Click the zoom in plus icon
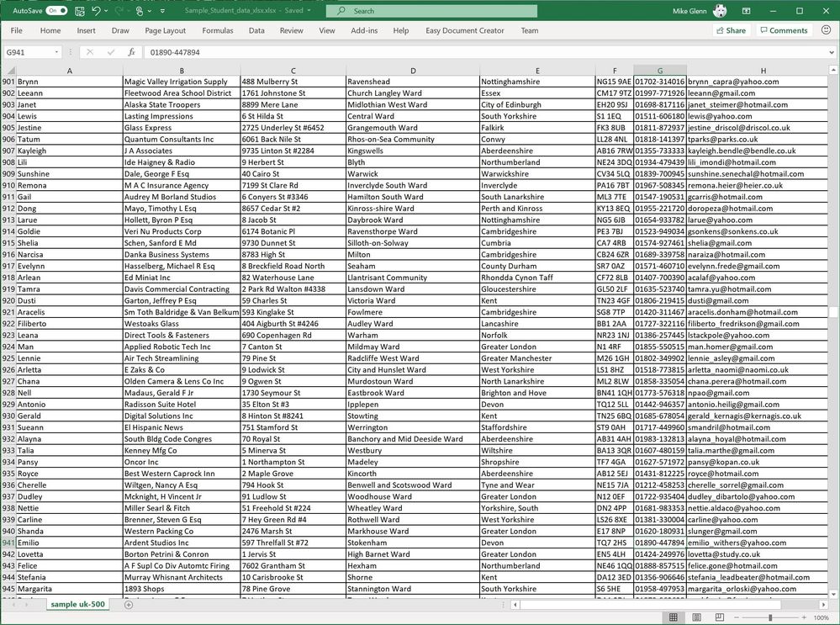840x625 pixels. coord(804,617)
